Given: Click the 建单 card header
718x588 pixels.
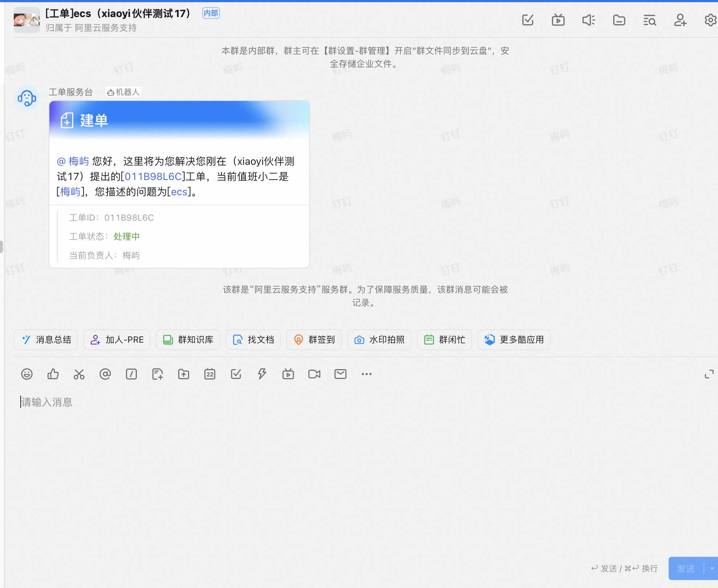Looking at the screenshot, I should point(179,120).
